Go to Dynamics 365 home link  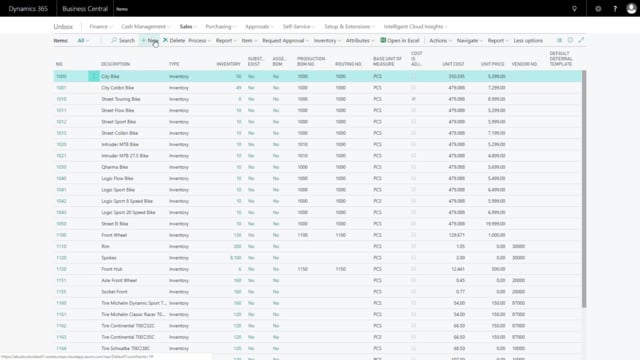point(28,9)
